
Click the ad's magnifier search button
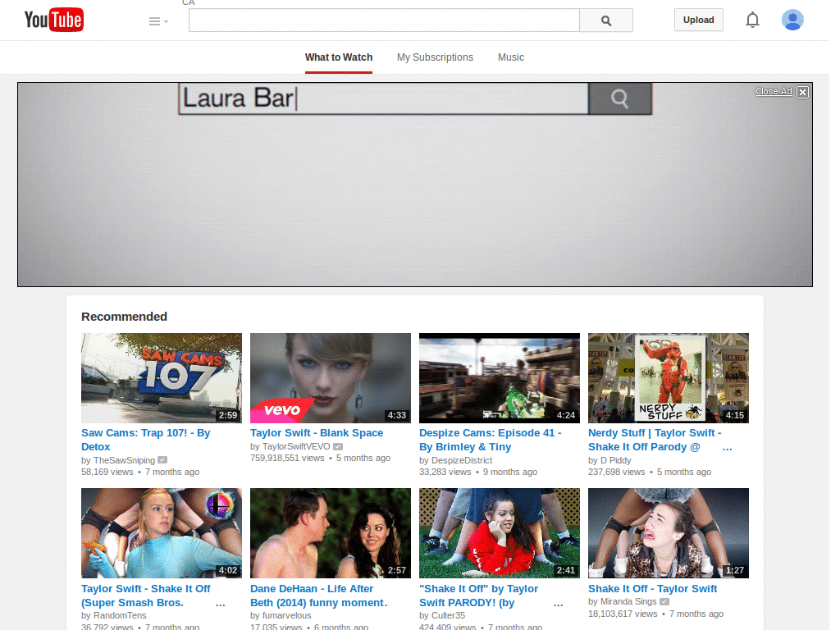(620, 98)
